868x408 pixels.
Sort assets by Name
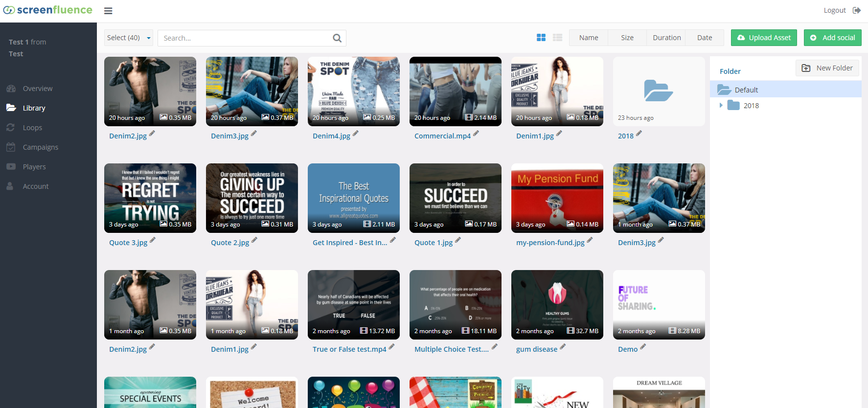[x=589, y=38]
